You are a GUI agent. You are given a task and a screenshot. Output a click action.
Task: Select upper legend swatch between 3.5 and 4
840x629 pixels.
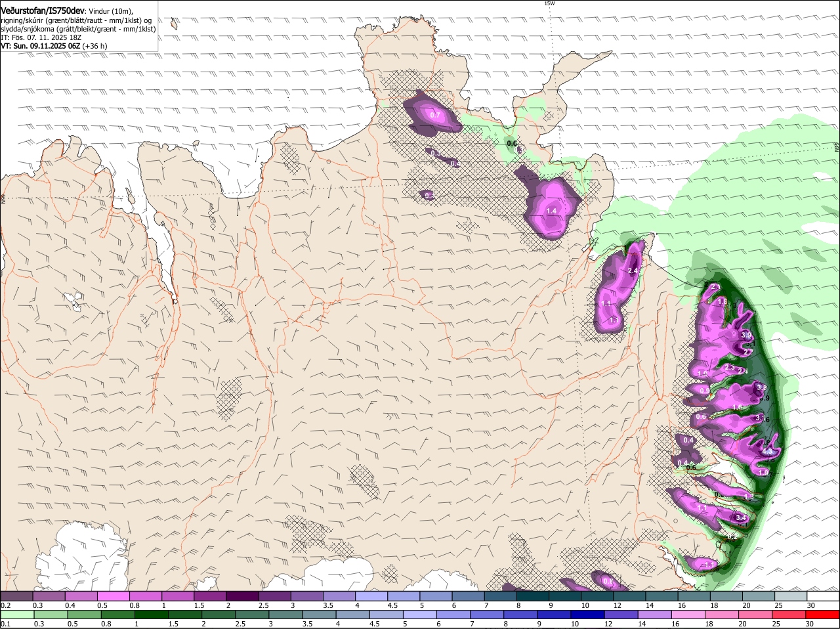click(x=339, y=596)
